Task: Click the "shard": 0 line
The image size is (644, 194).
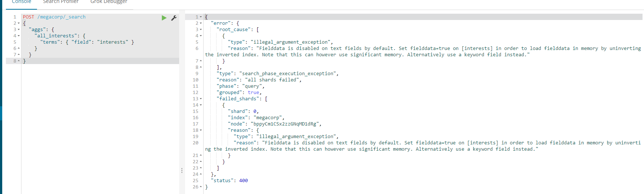Action: [244, 111]
